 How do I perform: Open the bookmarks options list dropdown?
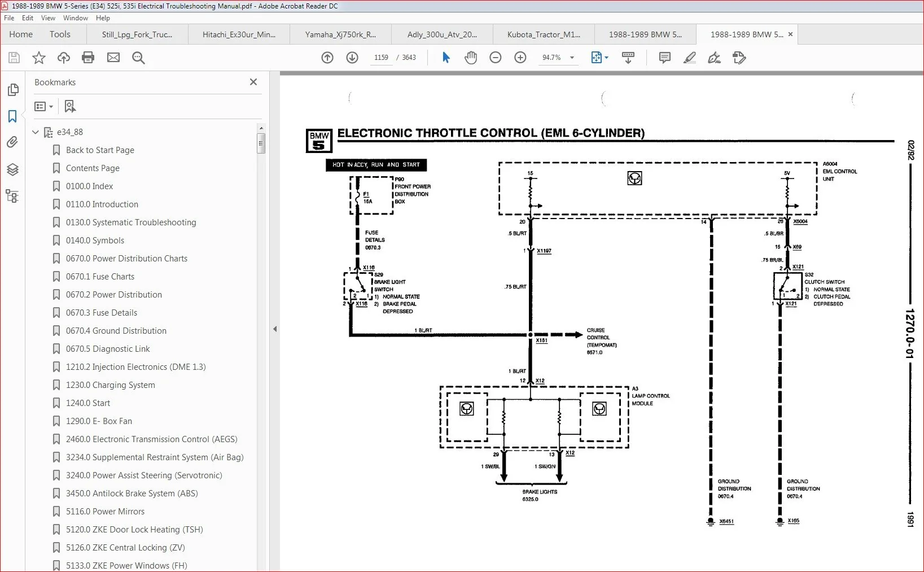coord(43,106)
